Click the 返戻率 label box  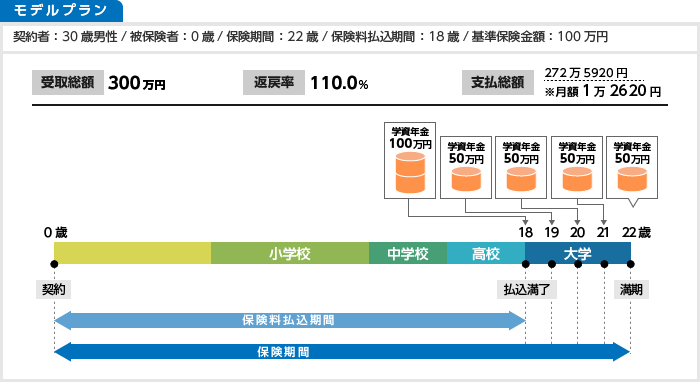point(274,83)
